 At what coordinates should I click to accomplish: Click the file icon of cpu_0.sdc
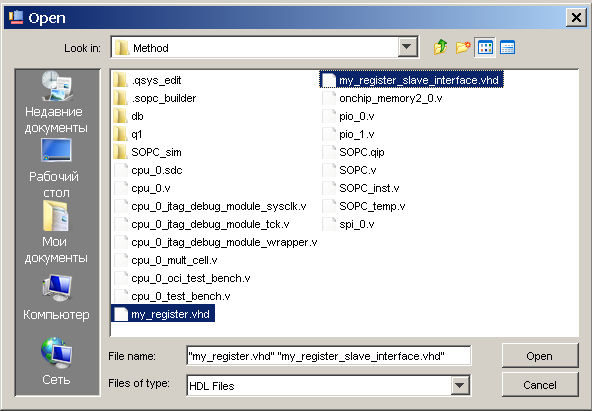tap(121, 170)
